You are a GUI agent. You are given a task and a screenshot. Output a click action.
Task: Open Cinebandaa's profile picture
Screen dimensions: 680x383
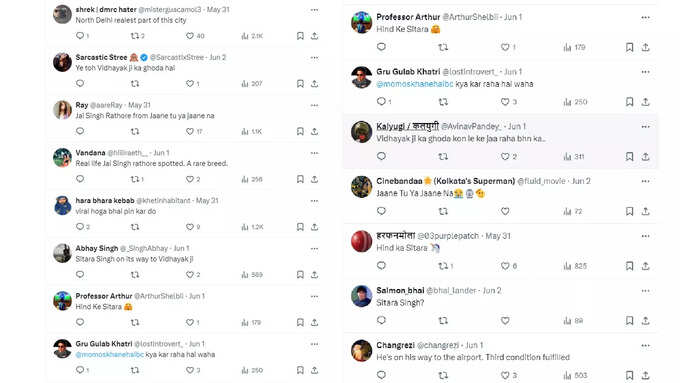point(361,187)
